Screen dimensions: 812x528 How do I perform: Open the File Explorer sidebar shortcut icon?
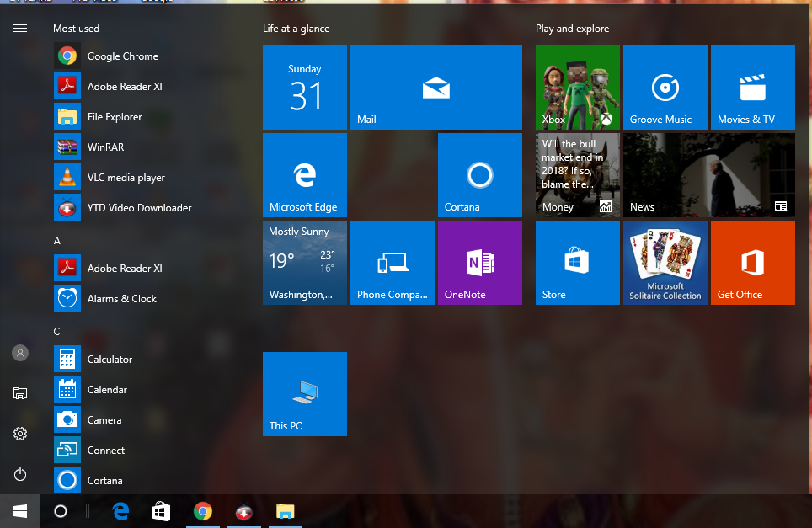click(20, 393)
